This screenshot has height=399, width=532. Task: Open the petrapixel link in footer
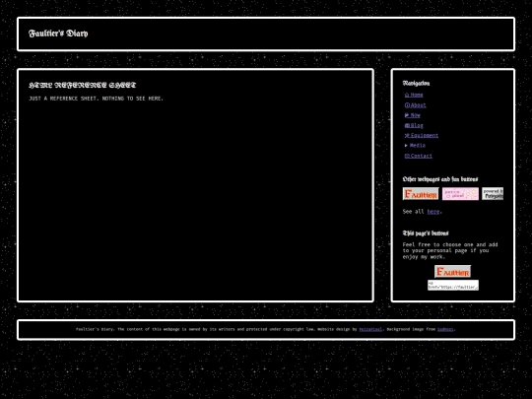coord(370,329)
